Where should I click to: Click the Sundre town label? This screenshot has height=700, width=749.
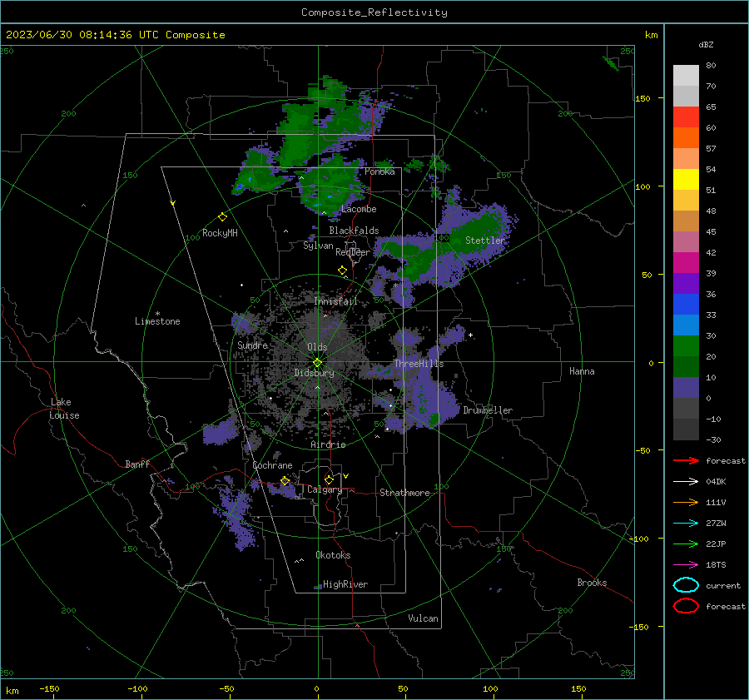point(252,345)
